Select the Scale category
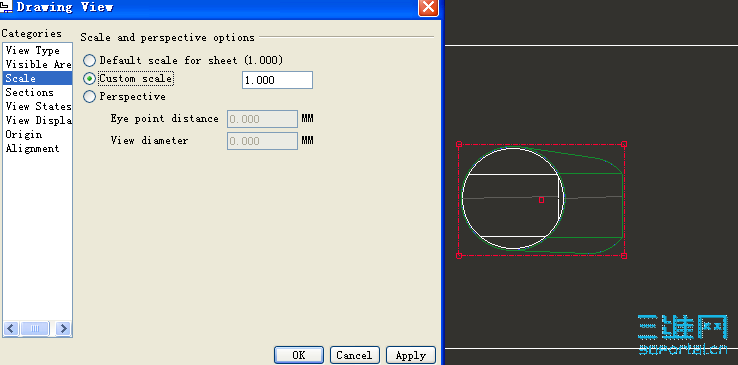This screenshot has width=738, height=365. pos(37,78)
